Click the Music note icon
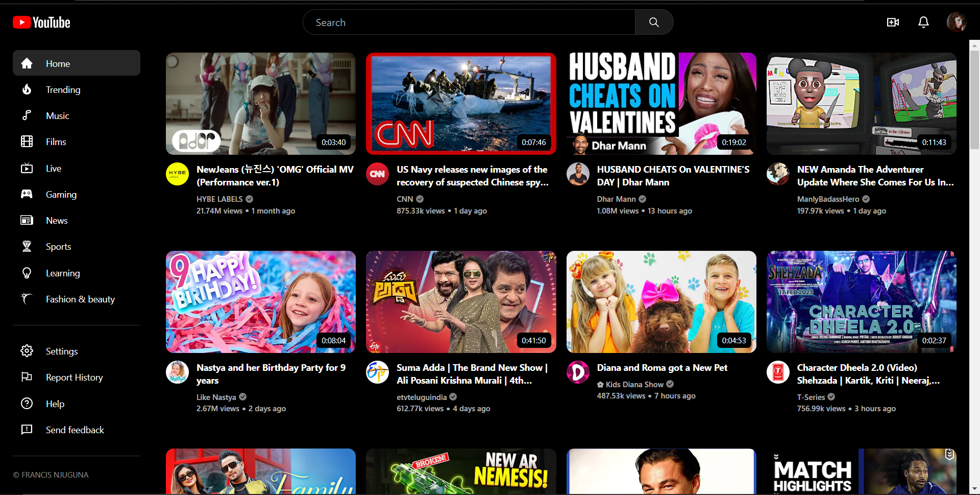 (x=27, y=115)
